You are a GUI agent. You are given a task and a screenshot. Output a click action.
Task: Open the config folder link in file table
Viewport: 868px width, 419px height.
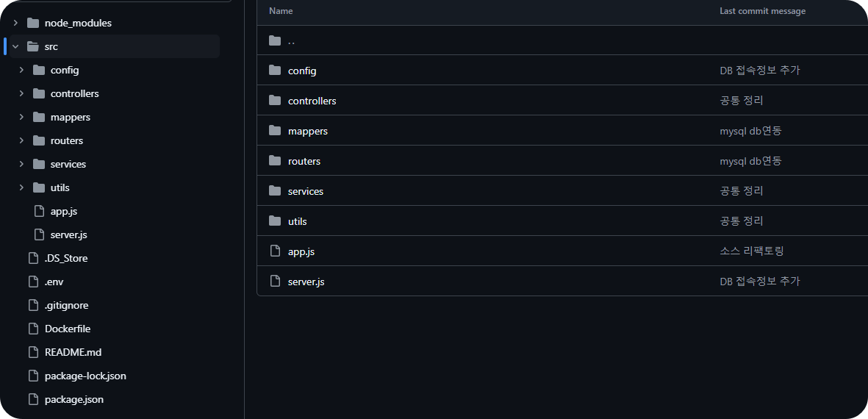[302, 71]
